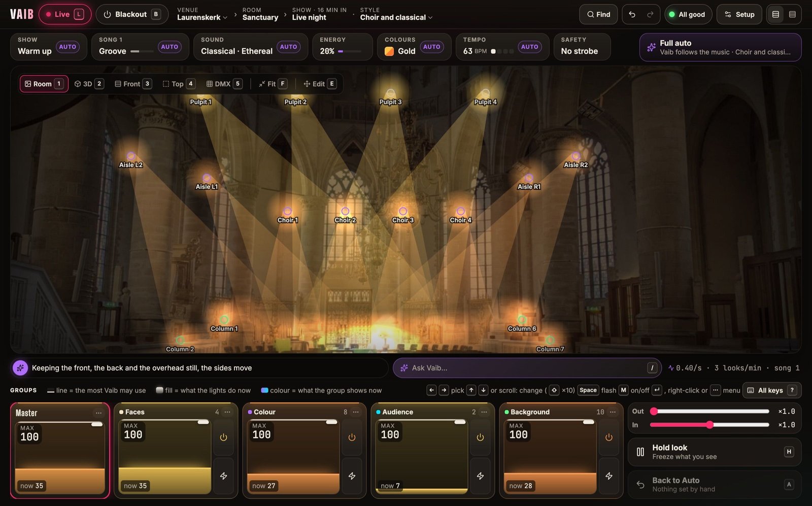Click the redo arrow icon
Viewport: 812px width, 506px height.
[650, 15]
